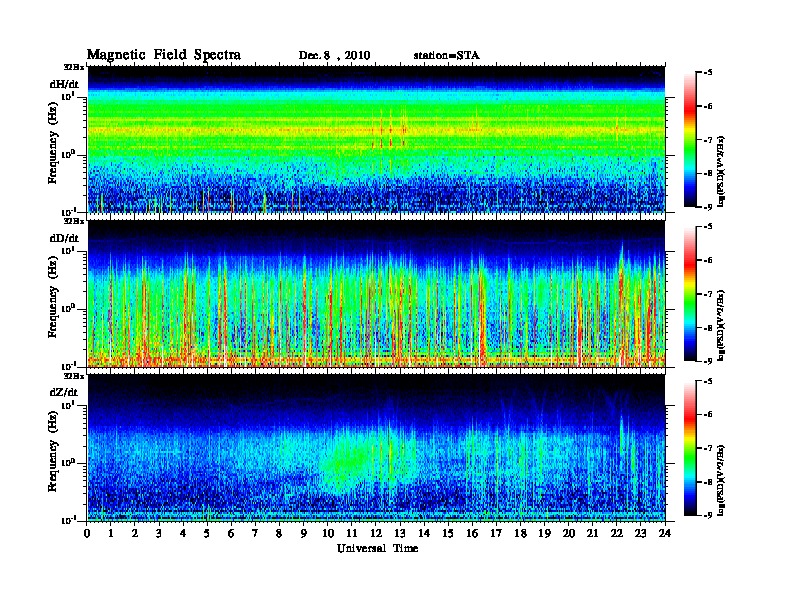The image size is (792, 612).
Task: Click the "station=STA" label
Action: pos(447,56)
